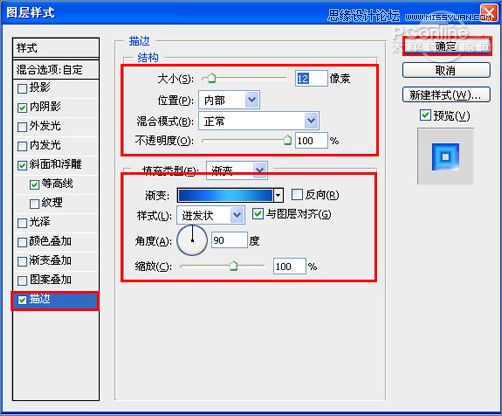The height and width of the screenshot is (416, 502).
Task: Open the 投影 drop shadow settings row
Action: (x=56, y=88)
